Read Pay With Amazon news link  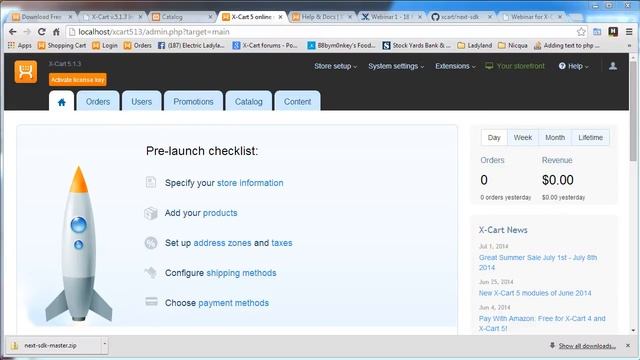[542, 323]
